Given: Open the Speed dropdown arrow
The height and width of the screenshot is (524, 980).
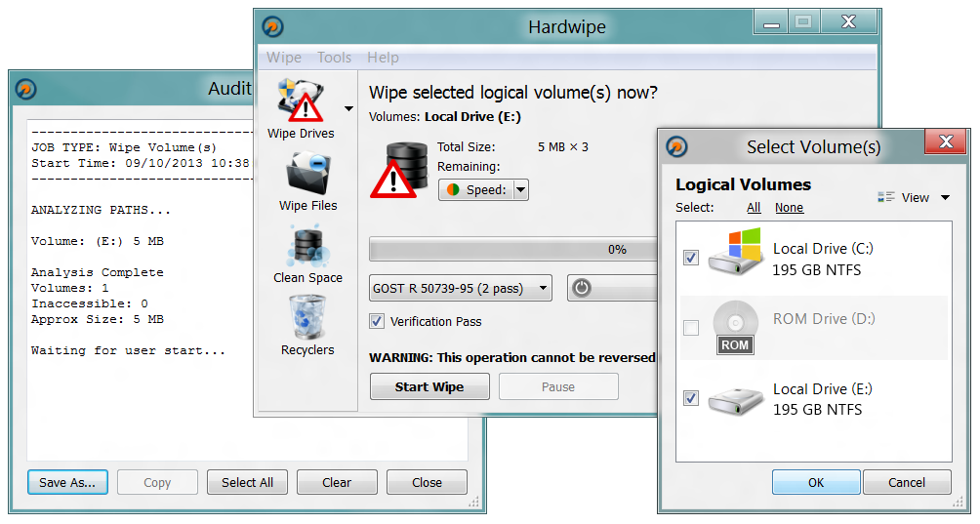Looking at the screenshot, I should pos(520,190).
